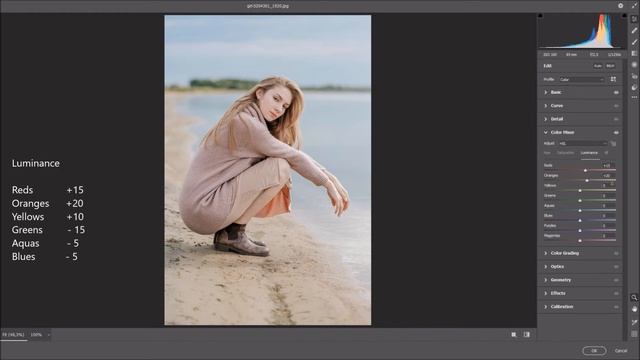This screenshot has width=640, height=360.
Task: Open the zoom level dropdown arrow
Action: [x=49, y=335]
